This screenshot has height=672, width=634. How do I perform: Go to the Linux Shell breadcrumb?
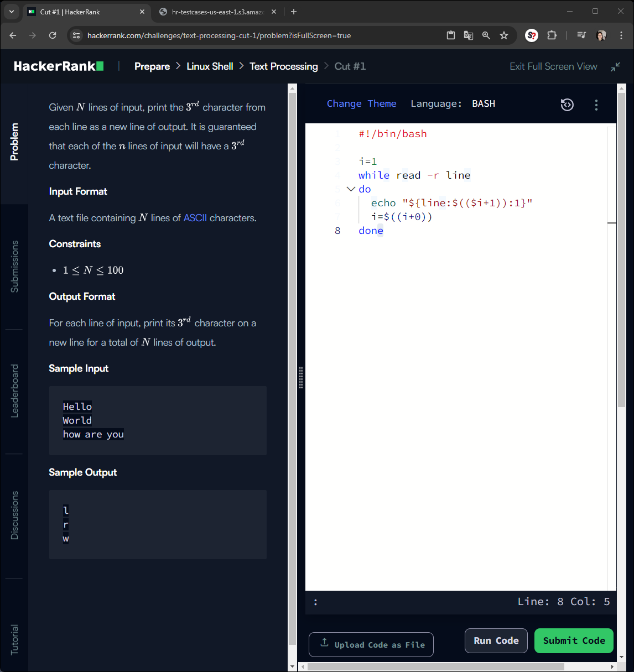click(210, 66)
